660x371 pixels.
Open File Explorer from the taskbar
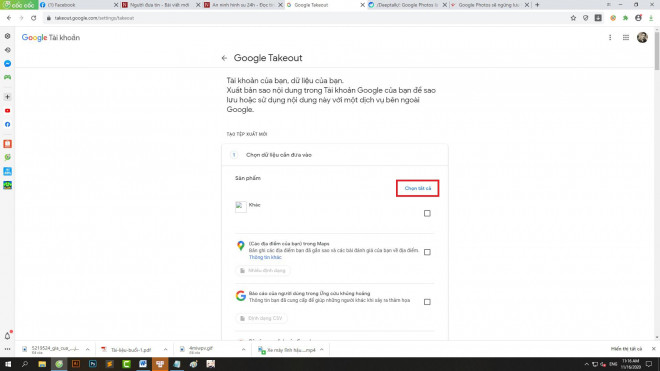coord(42,364)
